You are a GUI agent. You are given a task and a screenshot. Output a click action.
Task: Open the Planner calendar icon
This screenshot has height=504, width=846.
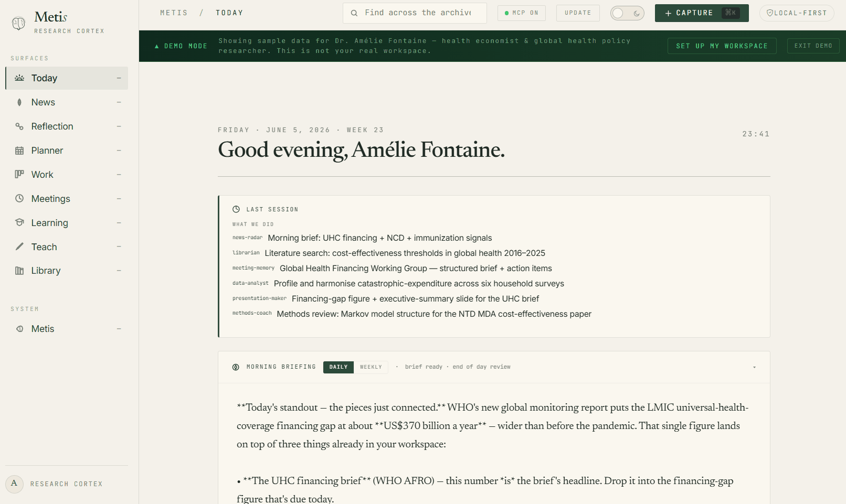[19, 151]
